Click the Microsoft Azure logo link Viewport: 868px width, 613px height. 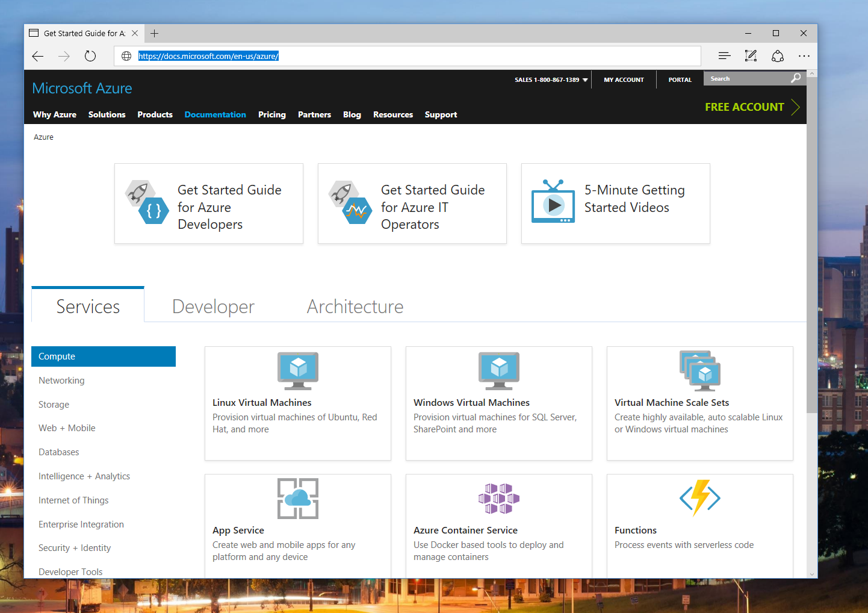pos(82,89)
